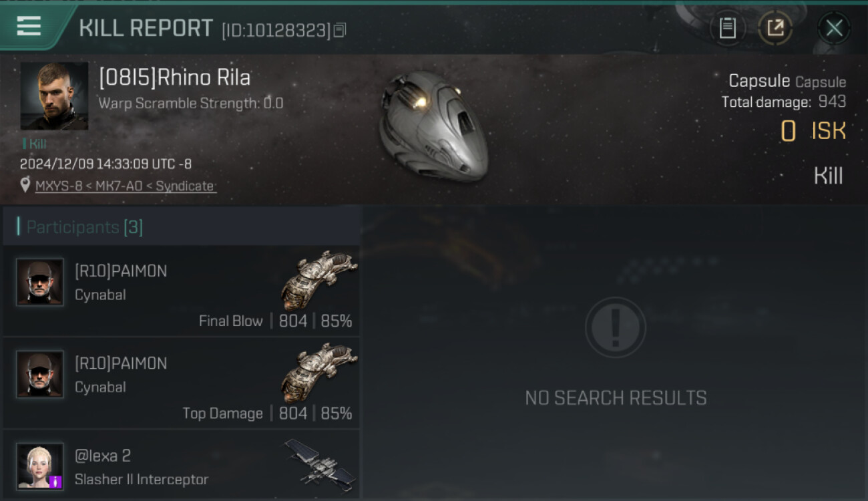The width and height of the screenshot is (868, 501).
Task: View Rhino Rila's portrait
Action: click(54, 96)
